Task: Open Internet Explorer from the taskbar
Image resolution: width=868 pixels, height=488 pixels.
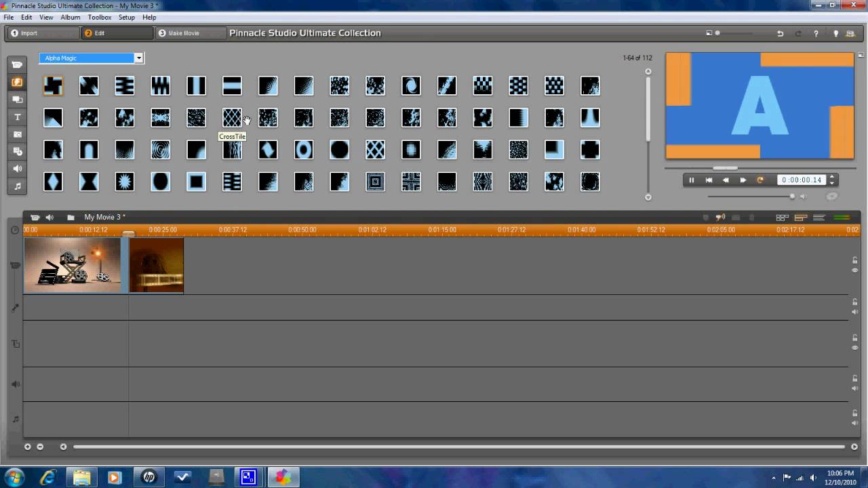Action: click(47, 477)
